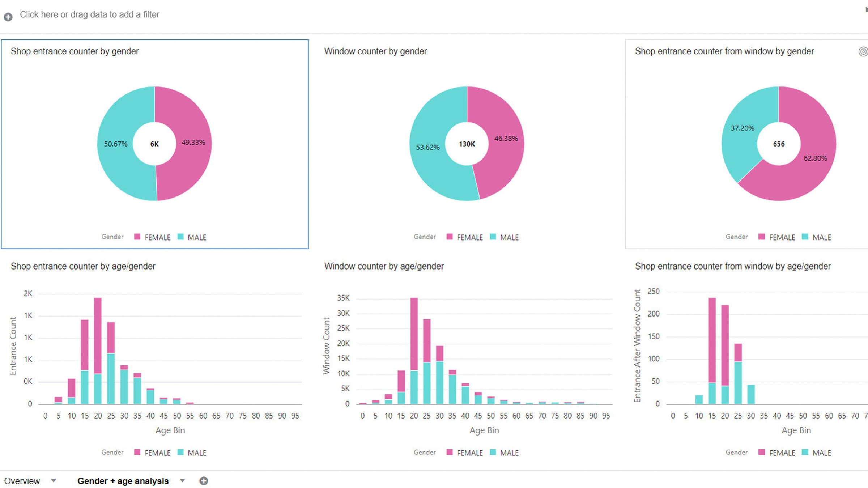Click the age 20 bar in Window chart
This screenshot has height=488, width=868.
(414, 351)
